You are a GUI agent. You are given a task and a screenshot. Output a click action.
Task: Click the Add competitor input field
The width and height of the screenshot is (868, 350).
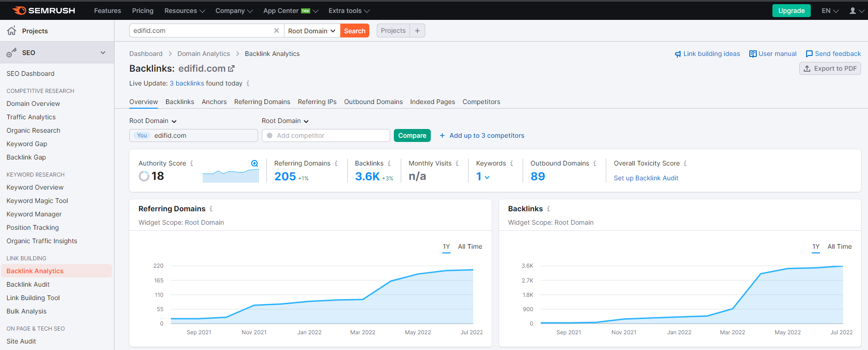pyautogui.click(x=325, y=135)
